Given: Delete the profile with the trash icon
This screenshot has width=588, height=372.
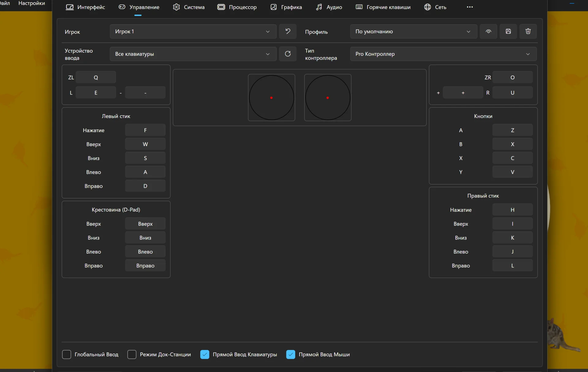Looking at the screenshot, I should (528, 31).
